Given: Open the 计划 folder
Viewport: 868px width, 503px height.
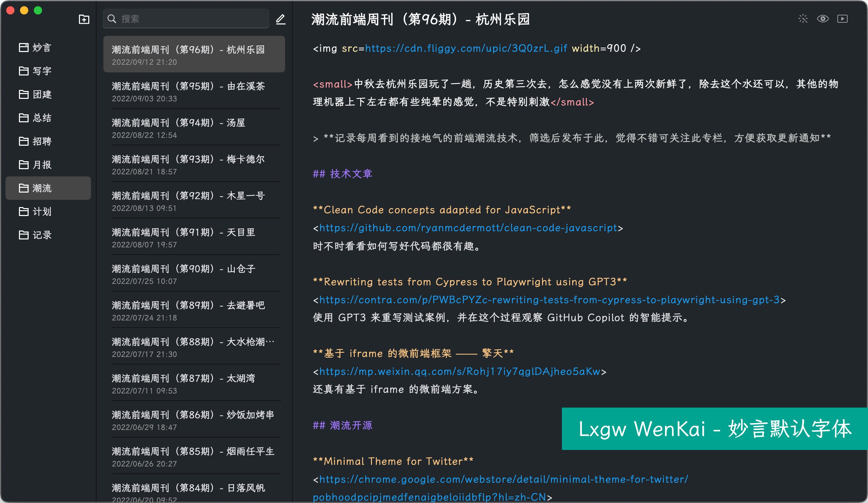Looking at the screenshot, I should (x=42, y=211).
